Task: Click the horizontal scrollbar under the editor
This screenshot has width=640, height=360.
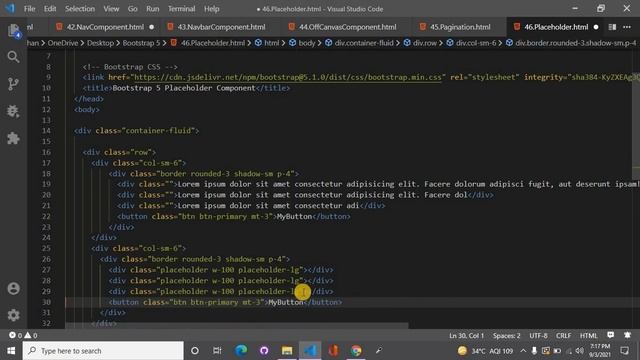Action: [x=237, y=326]
